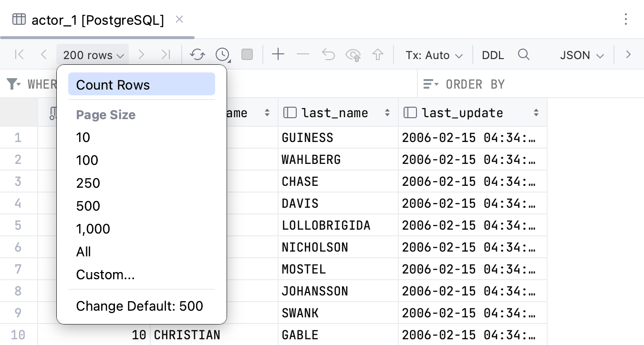
Task: Add a new row with plus icon
Action: pyautogui.click(x=278, y=55)
